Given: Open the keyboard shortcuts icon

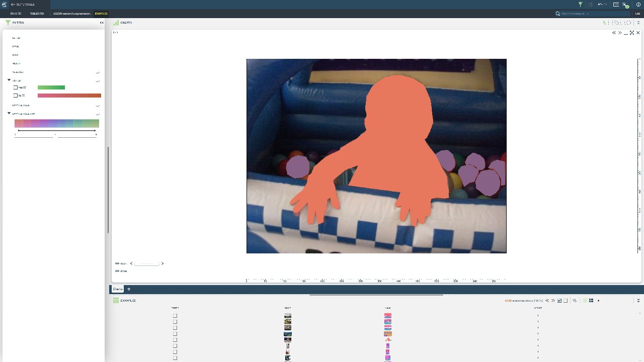Looking at the screenshot, I should (x=616, y=5).
